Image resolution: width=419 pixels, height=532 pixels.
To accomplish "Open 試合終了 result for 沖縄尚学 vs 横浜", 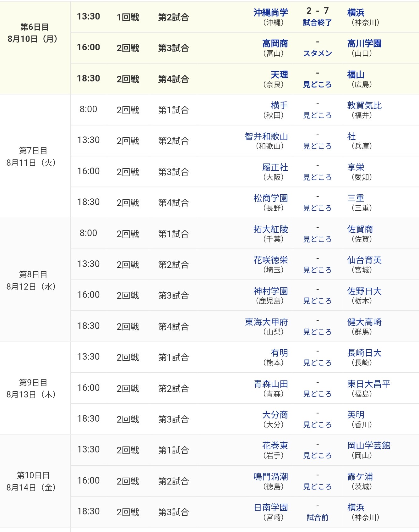I will click(x=317, y=23).
